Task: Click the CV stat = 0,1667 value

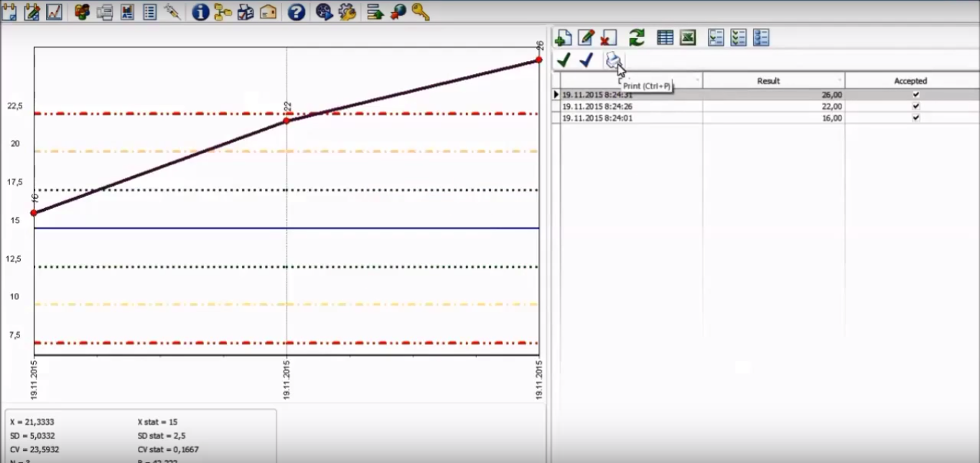Action: coord(168,449)
